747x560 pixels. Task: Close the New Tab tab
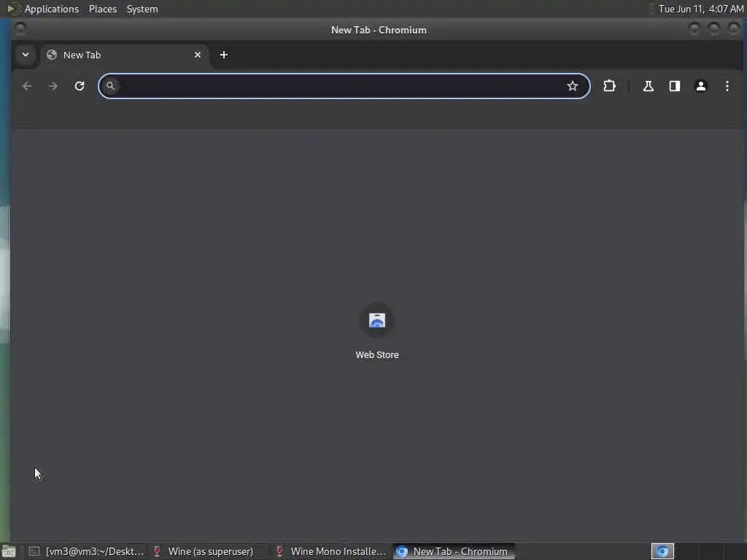[198, 55]
